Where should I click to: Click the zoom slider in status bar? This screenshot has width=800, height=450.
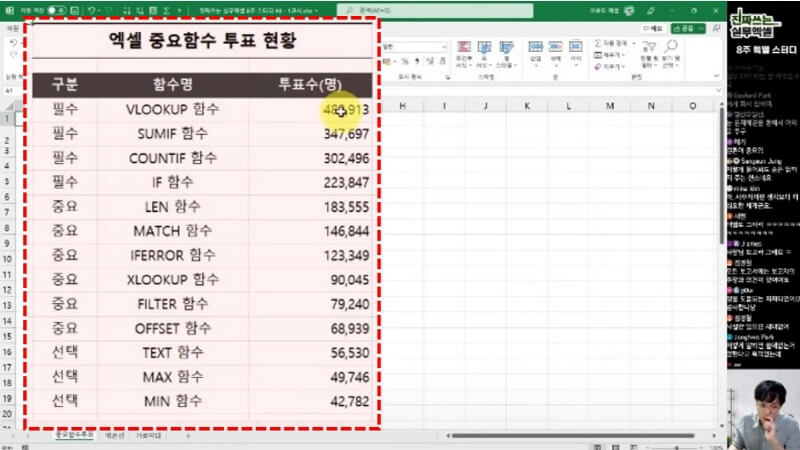pyautogui.click(x=676, y=447)
